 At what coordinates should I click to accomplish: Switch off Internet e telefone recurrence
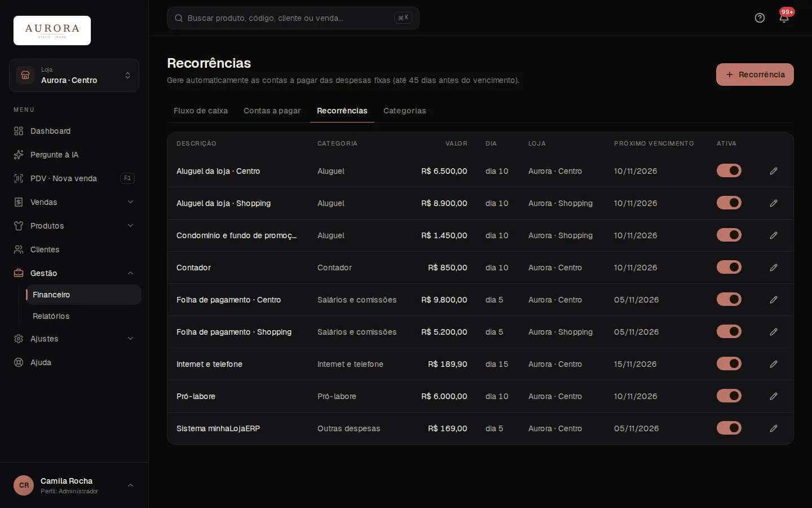click(x=729, y=364)
